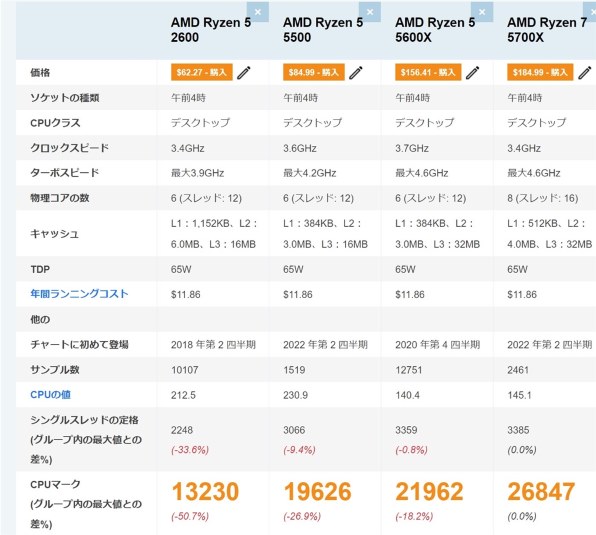Click the ソケットの種類 row label
Screen dimensions: 596x535
point(65,98)
